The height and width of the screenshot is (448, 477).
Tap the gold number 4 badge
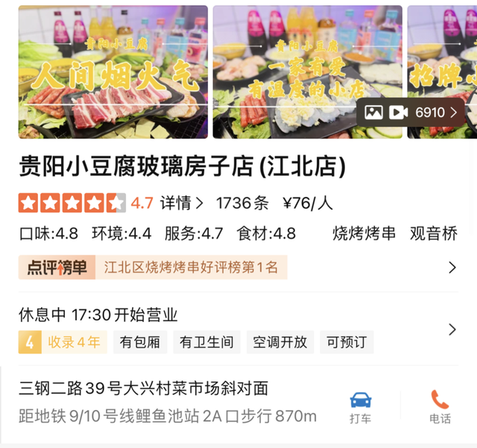tap(30, 342)
